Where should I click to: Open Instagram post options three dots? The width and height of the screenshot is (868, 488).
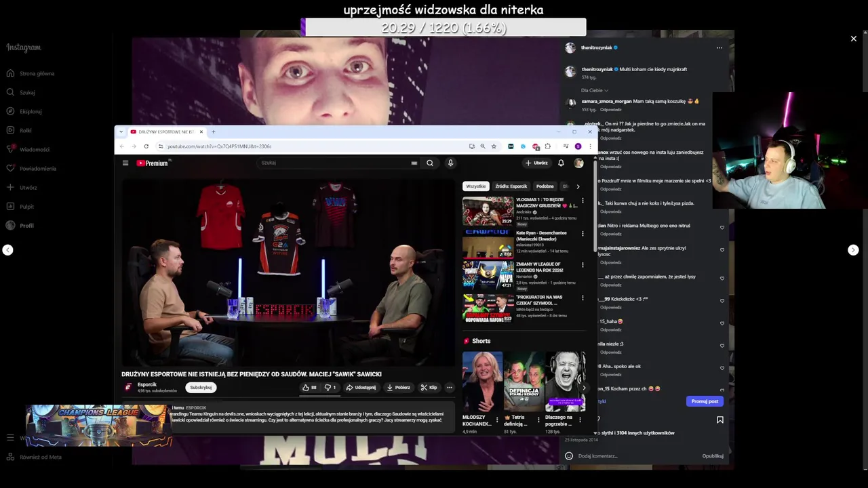[719, 47]
